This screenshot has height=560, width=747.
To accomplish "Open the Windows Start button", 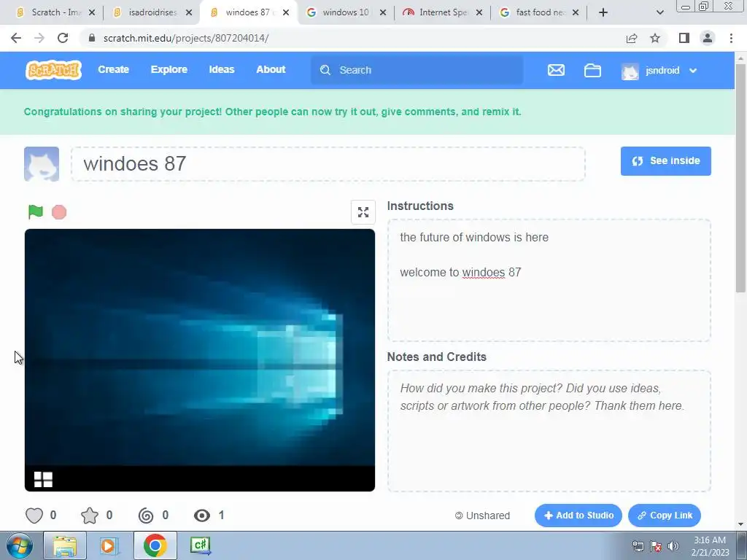I will [19, 545].
